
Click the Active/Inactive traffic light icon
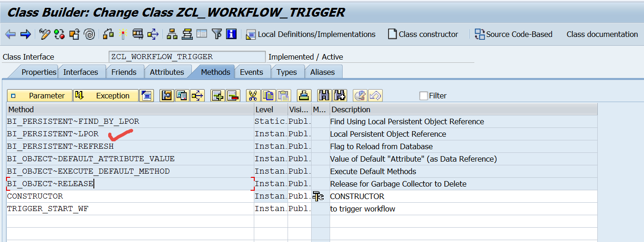(59, 34)
